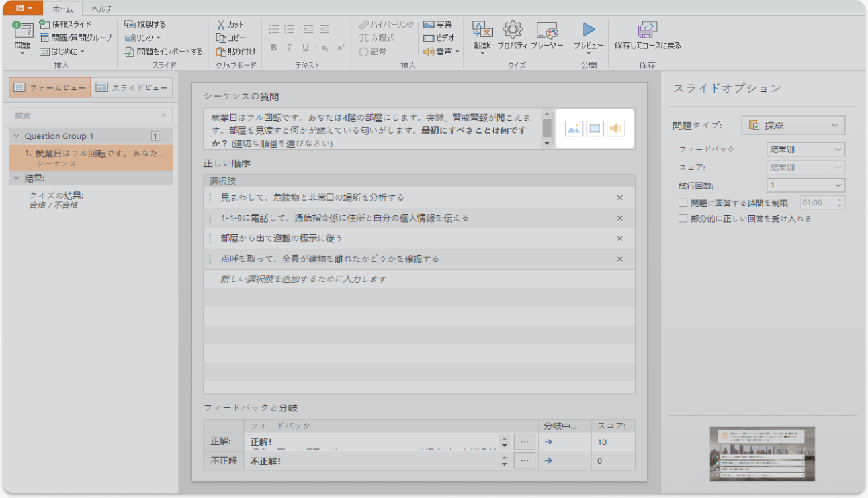This screenshot has width=868, height=498.
Task: Open the Player (プレーヤー) settings icon
Action: (547, 30)
